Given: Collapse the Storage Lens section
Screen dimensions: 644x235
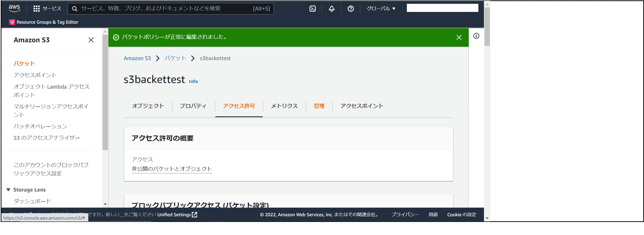Looking at the screenshot, I should coord(8,190).
